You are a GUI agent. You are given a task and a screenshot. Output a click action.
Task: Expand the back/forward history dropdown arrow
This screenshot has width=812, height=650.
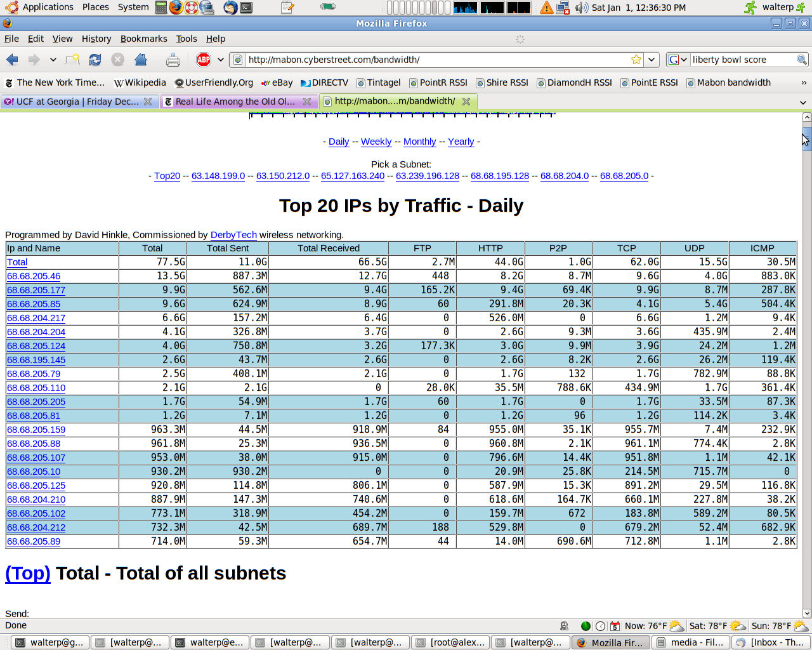[53, 60]
